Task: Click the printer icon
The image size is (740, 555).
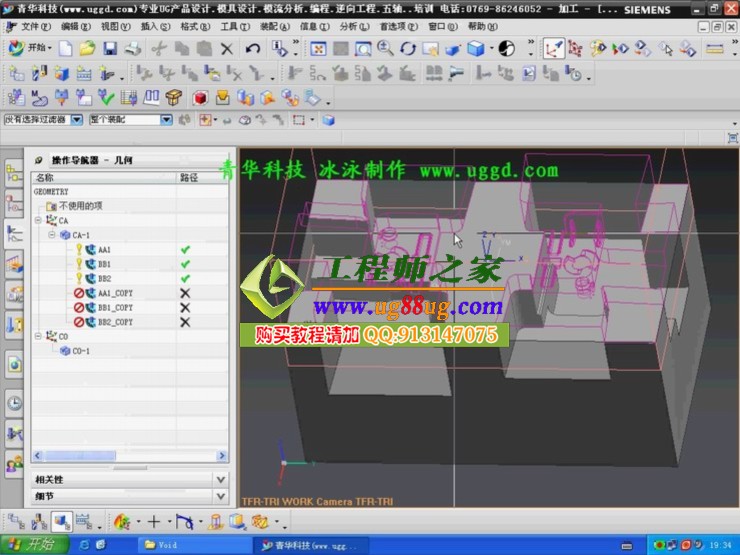Action: pos(133,48)
